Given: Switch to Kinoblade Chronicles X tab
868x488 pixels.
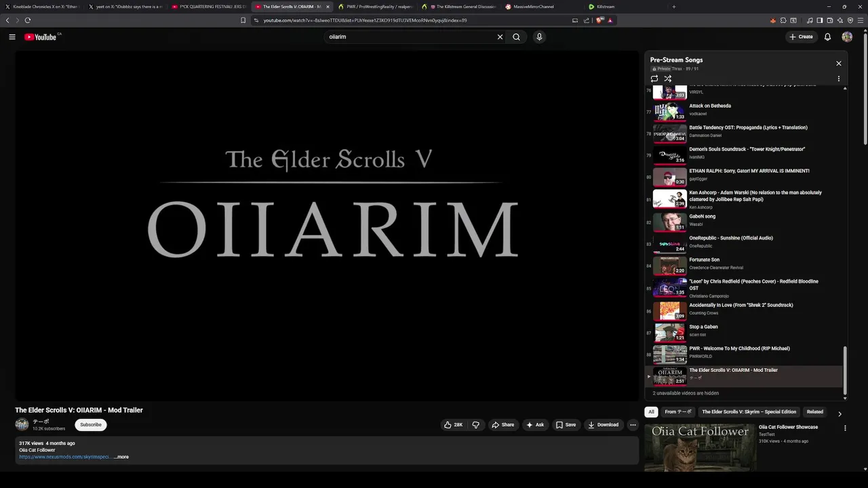Looking at the screenshot, I should coord(42,7).
